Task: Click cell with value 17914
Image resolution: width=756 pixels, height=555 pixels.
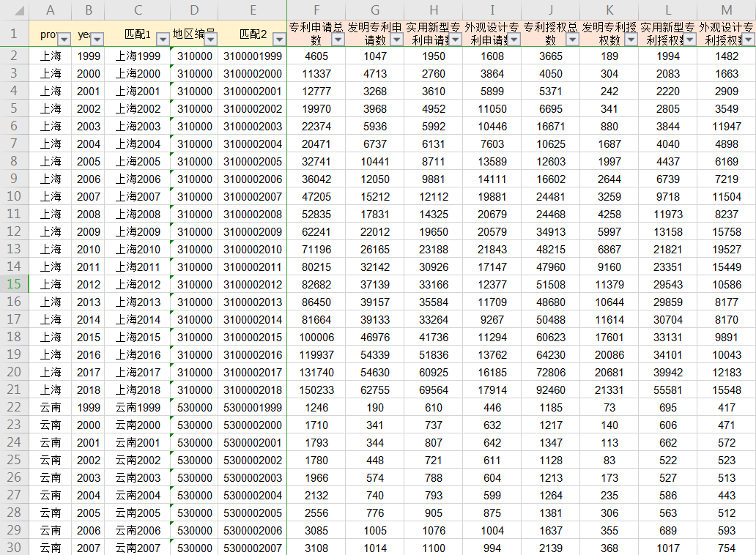Action: tap(492, 390)
